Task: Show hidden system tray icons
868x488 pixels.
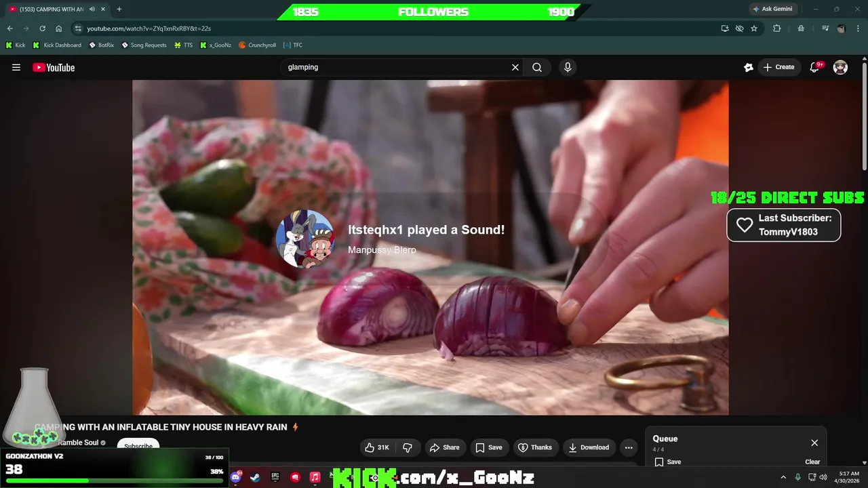Action: 783,477
